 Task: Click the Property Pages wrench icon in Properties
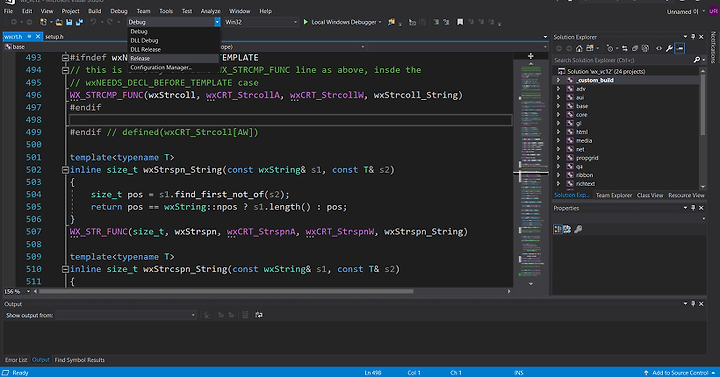click(579, 229)
